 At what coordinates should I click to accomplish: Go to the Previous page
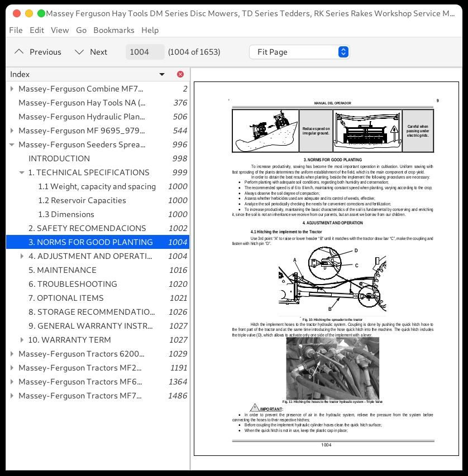38,52
